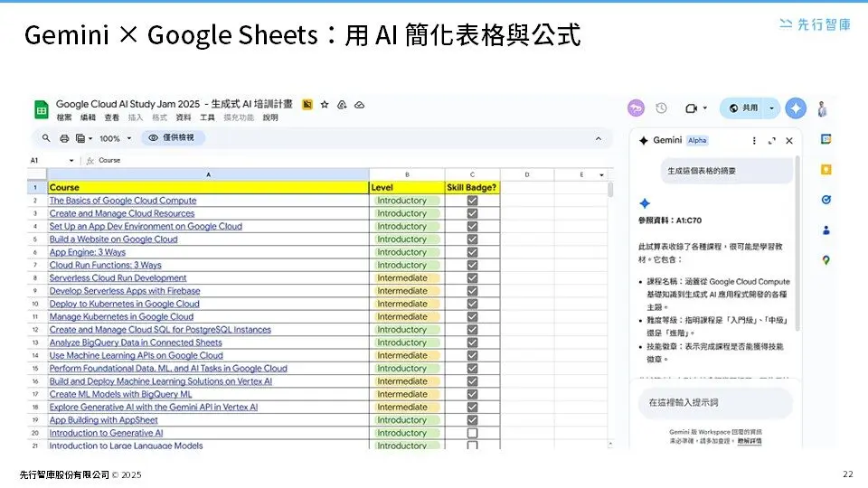Screen dimensions: 868x488
Task: Click the 生成這個表格的摘要 prompt bubble
Action: [727, 171]
